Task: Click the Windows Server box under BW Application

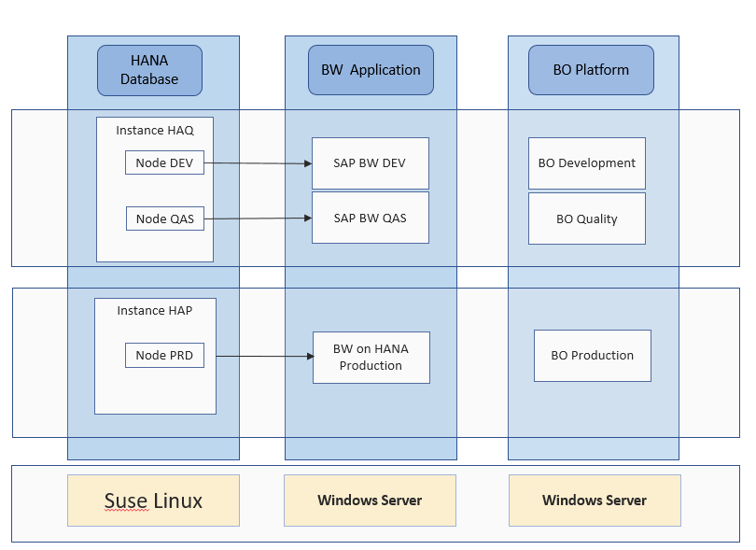Action: 370,501
